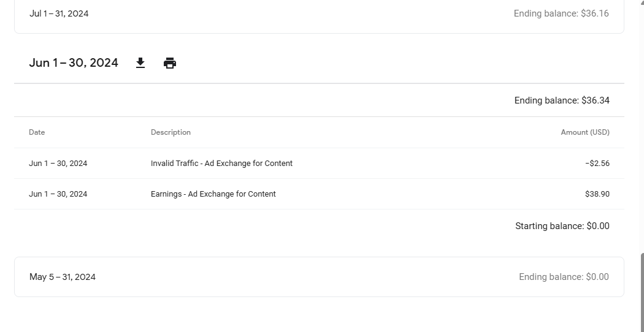
Task: Click the page vertical scrollbar thumb
Action: [x=642, y=292]
